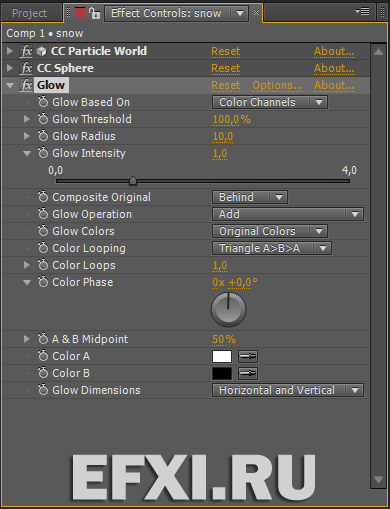The image size is (390, 509).
Task: Click the stopwatch for Glow Dimensions
Action: tap(43, 390)
